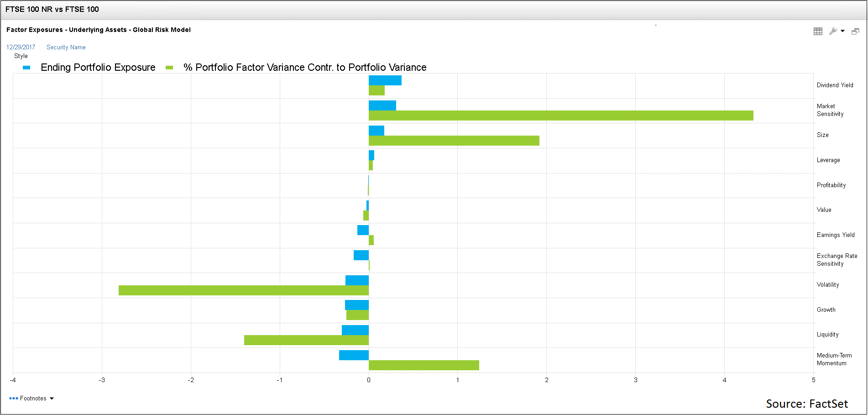Click the green Growth variance bar

click(357, 315)
